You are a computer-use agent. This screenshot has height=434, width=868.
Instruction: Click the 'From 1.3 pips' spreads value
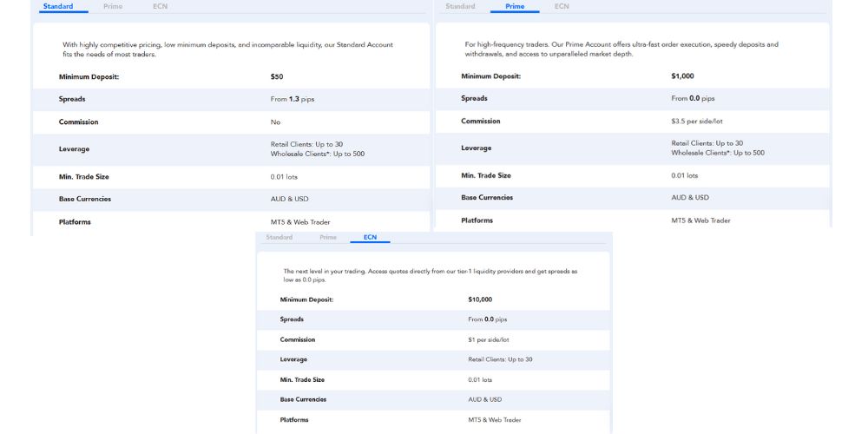(x=293, y=99)
